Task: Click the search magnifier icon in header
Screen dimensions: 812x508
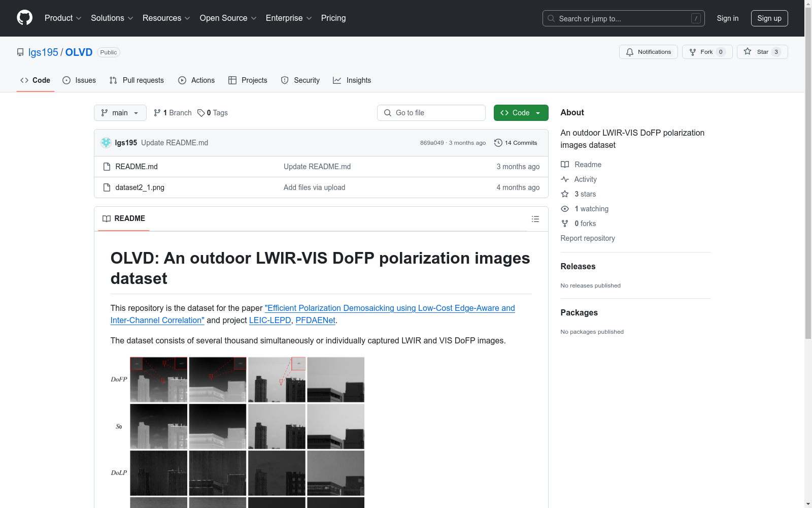Action: [x=551, y=18]
